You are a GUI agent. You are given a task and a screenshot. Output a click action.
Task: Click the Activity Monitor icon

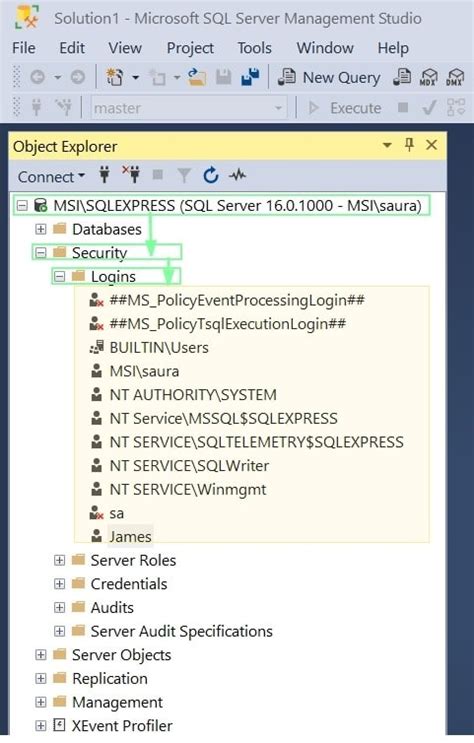237,175
